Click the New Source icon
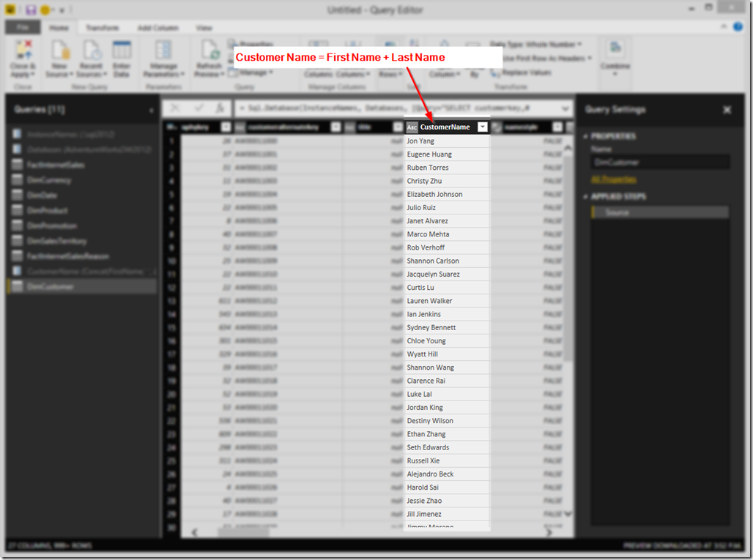Screen dimensions: 753x560 pos(61,51)
